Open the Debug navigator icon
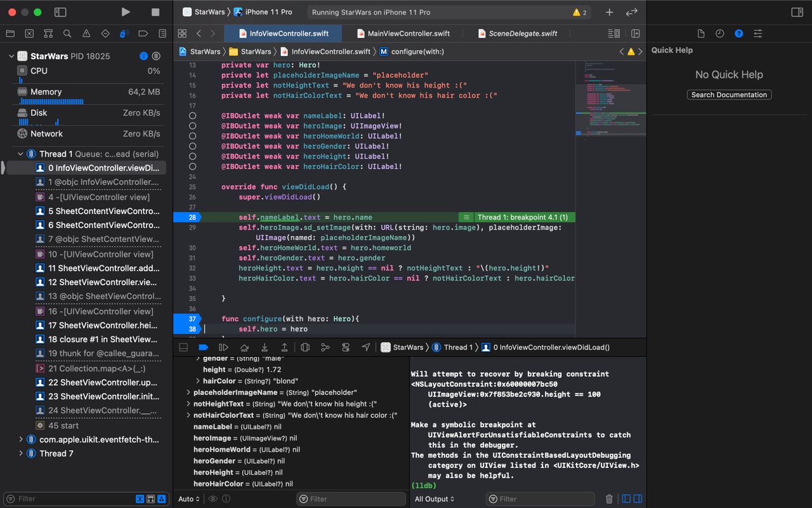The width and height of the screenshot is (812, 508). tap(124, 34)
